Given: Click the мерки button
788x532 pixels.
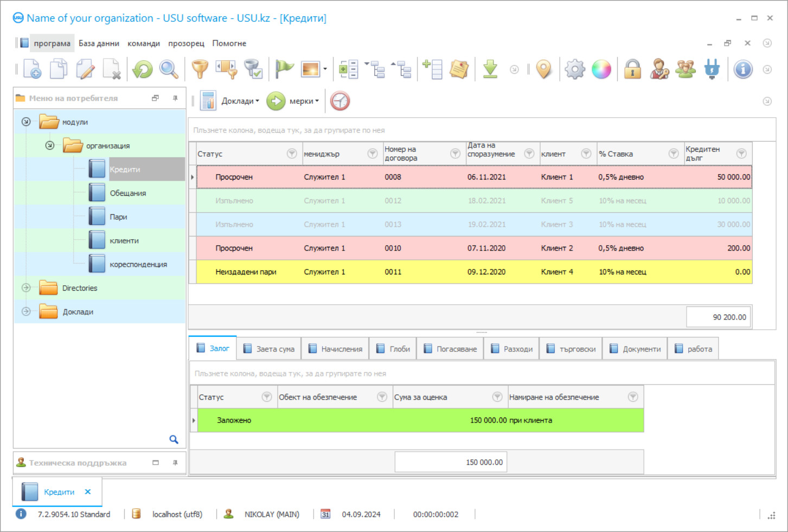Looking at the screenshot, I should pos(303,101).
